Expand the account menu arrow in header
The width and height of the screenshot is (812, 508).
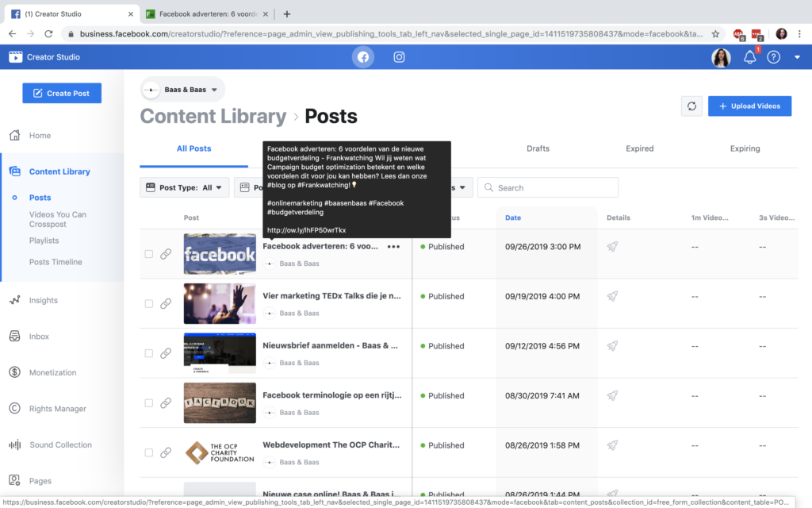[797, 57]
